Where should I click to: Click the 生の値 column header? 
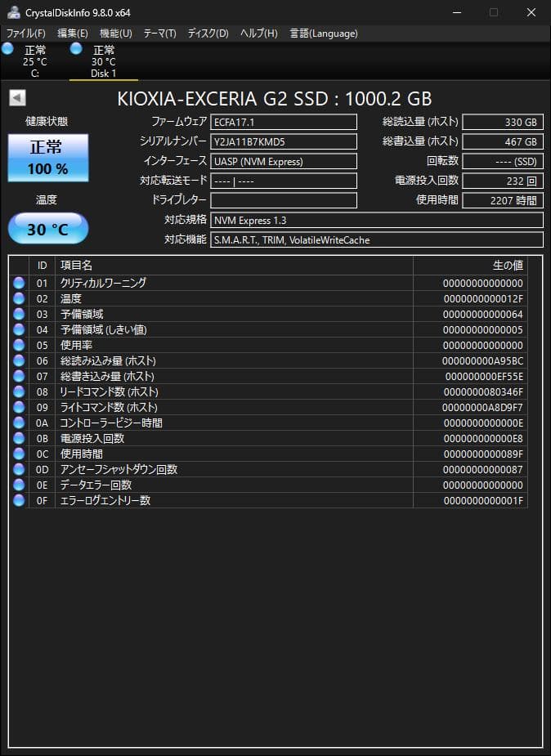[x=470, y=265]
